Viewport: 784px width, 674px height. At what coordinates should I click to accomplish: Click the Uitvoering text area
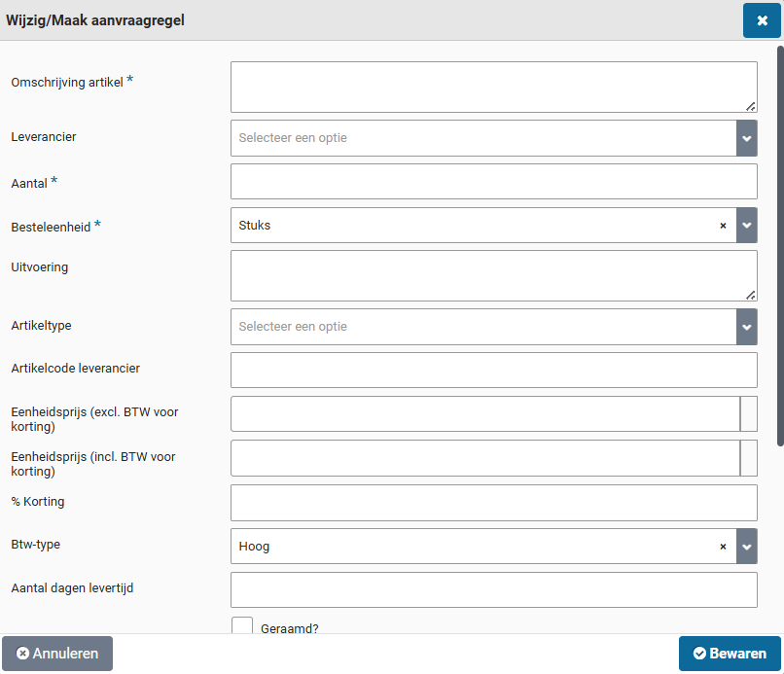(493, 276)
